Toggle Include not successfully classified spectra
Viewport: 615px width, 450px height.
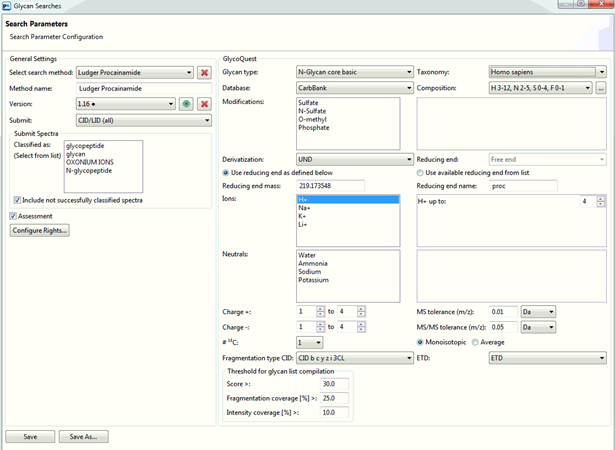(18, 200)
